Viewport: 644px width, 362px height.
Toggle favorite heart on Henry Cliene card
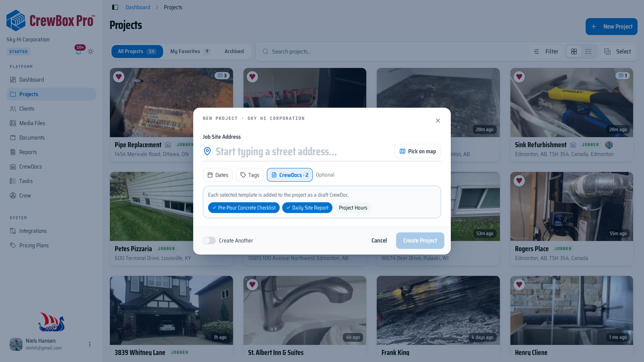[519, 285]
